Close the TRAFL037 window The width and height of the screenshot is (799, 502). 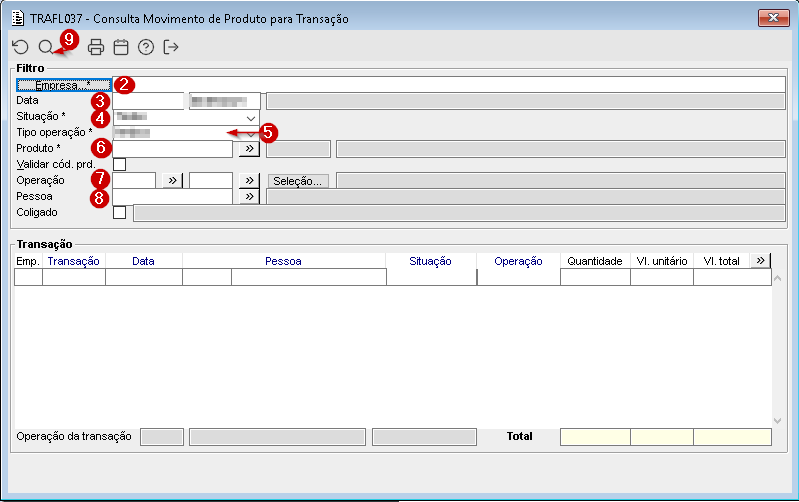click(x=774, y=18)
